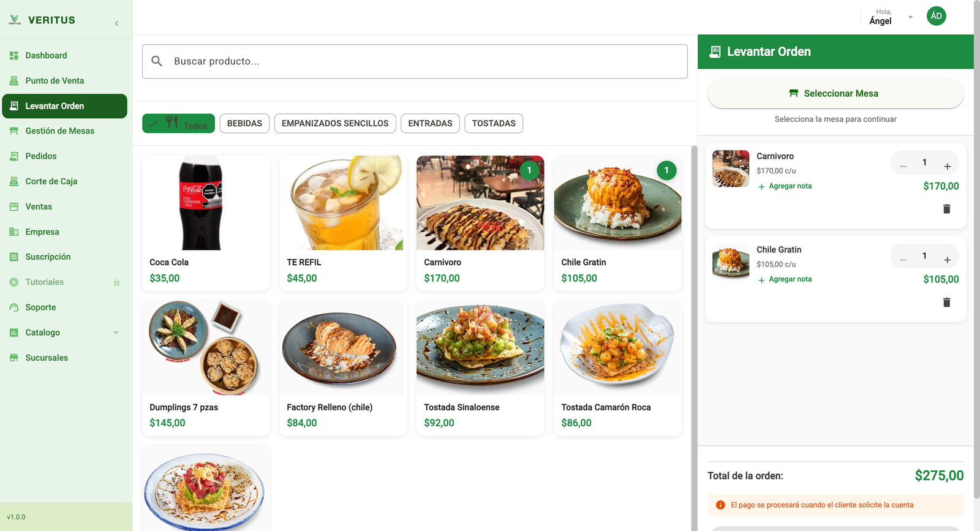Collapse the sidebar with the chevron arrow
The height and width of the screenshot is (531, 980).
(x=116, y=23)
